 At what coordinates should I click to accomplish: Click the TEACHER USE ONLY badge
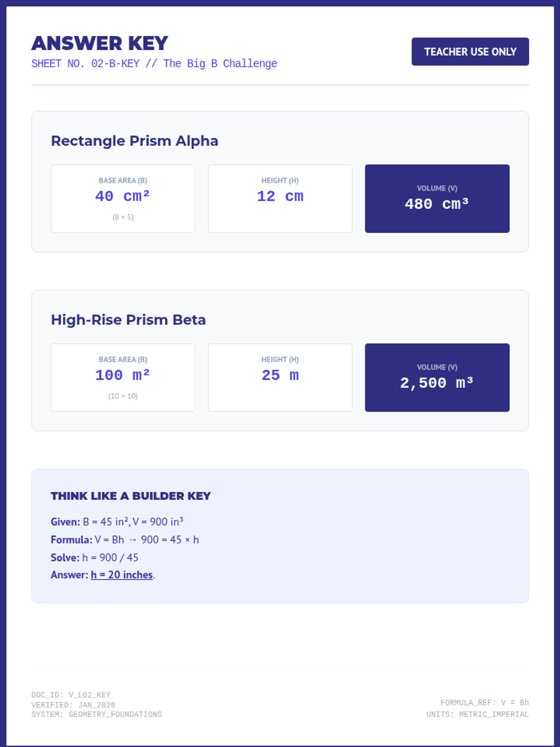coord(470,51)
